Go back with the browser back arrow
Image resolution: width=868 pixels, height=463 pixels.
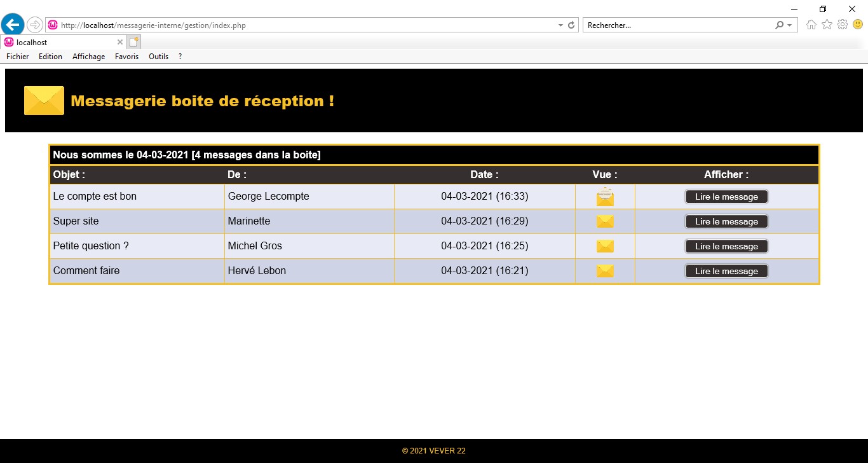13,25
